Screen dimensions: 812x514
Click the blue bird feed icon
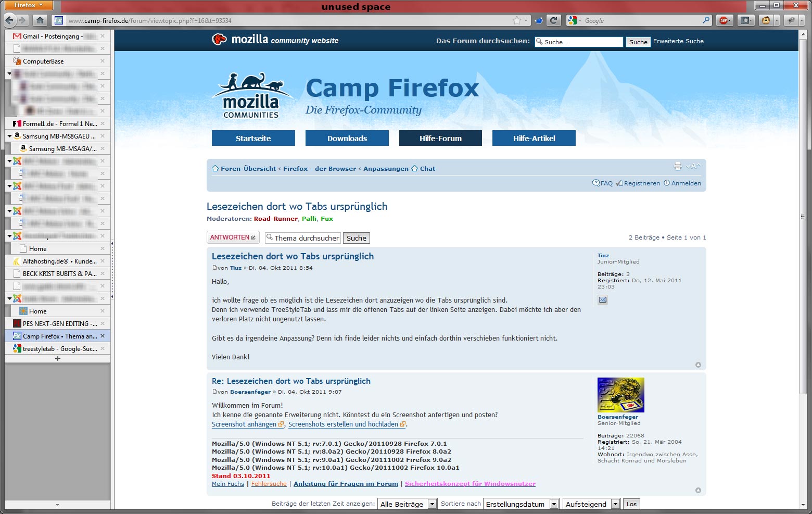point(539,20)
